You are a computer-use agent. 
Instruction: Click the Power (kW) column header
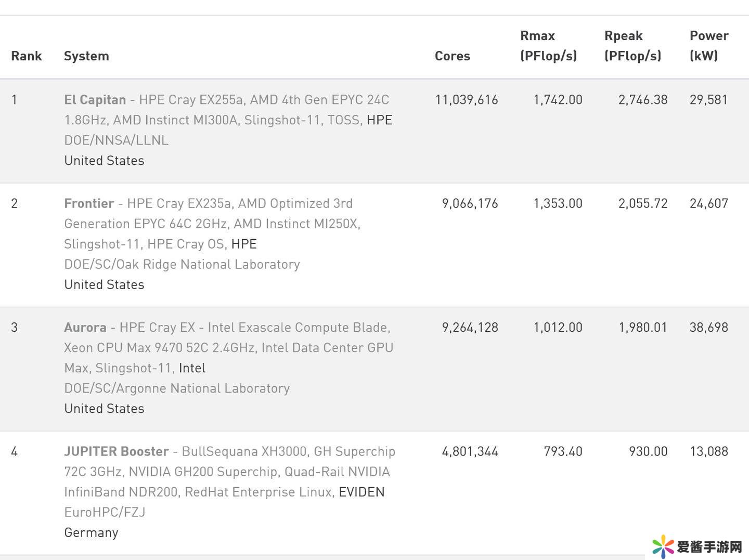708,46
